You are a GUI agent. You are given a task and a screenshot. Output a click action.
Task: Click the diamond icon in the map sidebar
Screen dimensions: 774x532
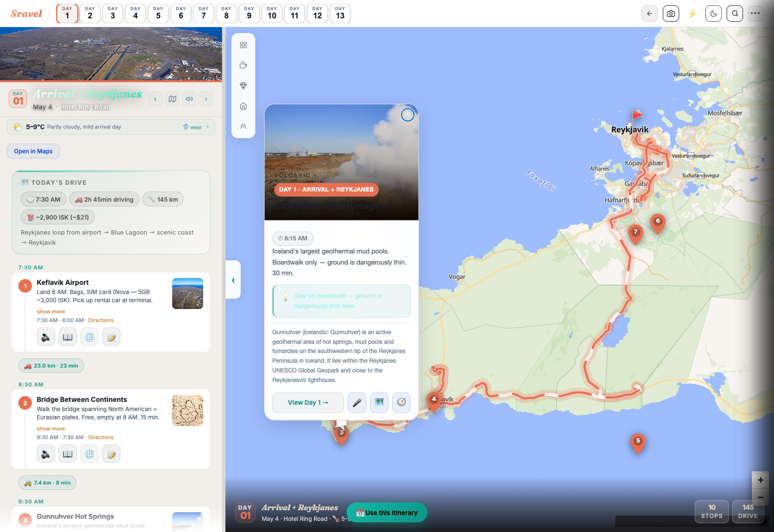[243, 86]
